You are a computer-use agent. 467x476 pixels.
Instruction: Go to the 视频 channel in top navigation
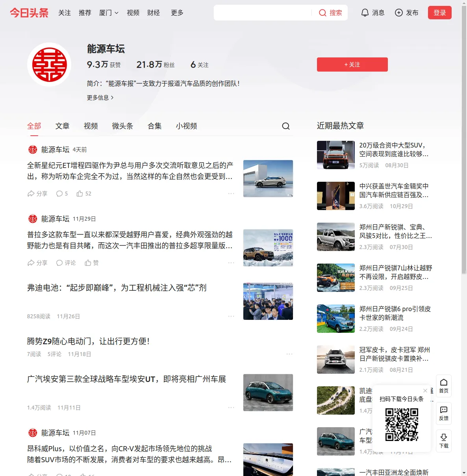[x=133, y=13]
